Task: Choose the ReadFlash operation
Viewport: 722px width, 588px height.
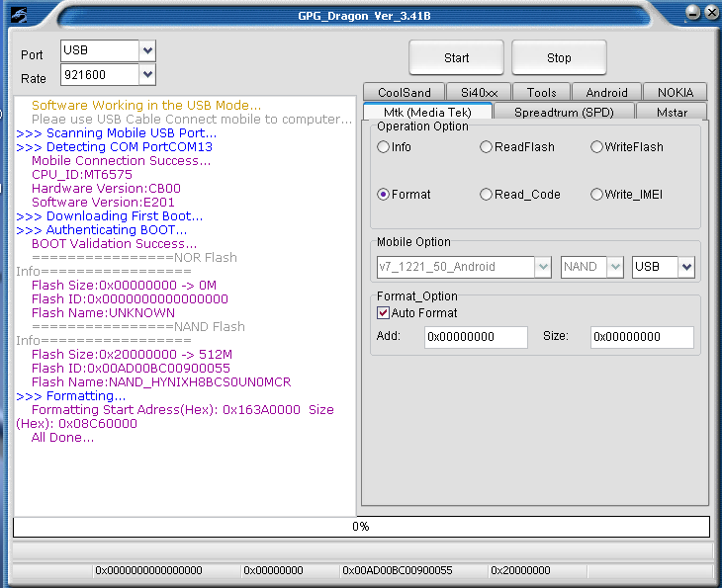Action: tap(486, 147)
